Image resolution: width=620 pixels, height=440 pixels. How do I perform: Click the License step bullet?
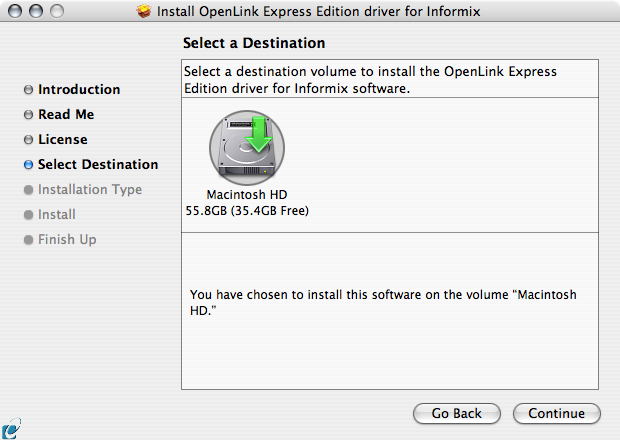(x=28, y=140)
